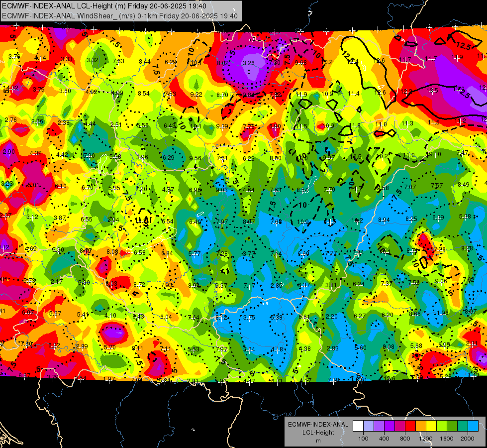Click the map value "8.12"

pyautogui.click(x=221, y=318)
